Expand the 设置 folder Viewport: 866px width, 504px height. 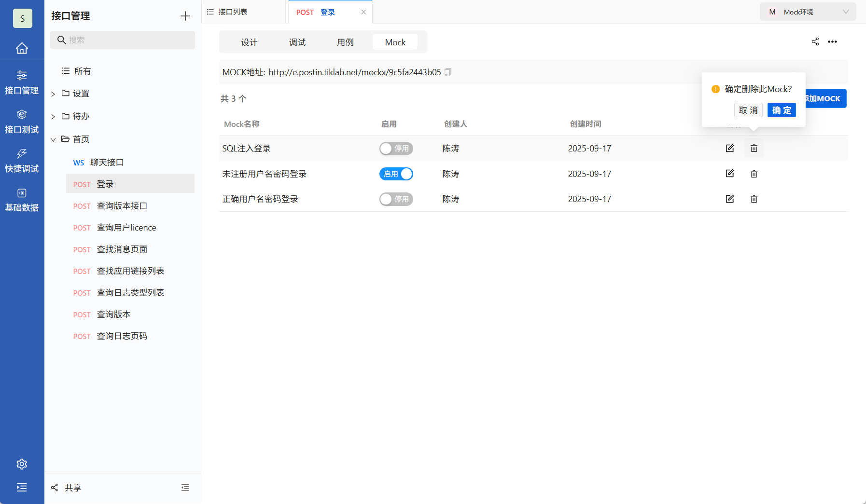(53, 93)
